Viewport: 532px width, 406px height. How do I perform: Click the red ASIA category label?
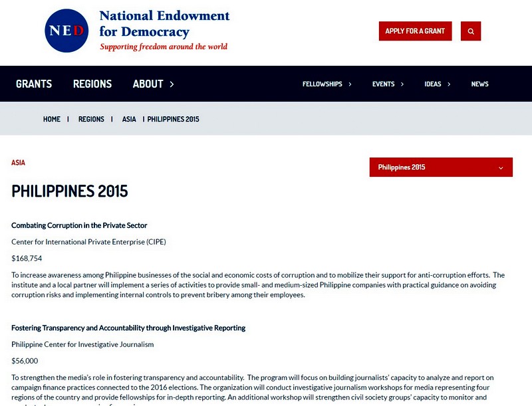tap(18, 163)
